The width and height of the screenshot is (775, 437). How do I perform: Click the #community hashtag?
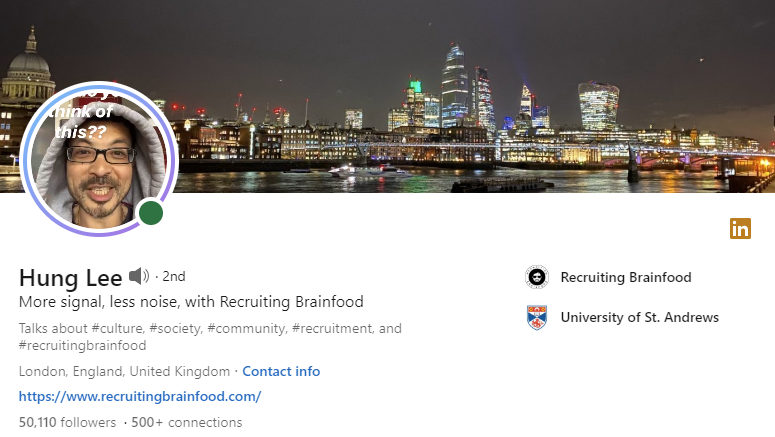[x=246, y=329]
